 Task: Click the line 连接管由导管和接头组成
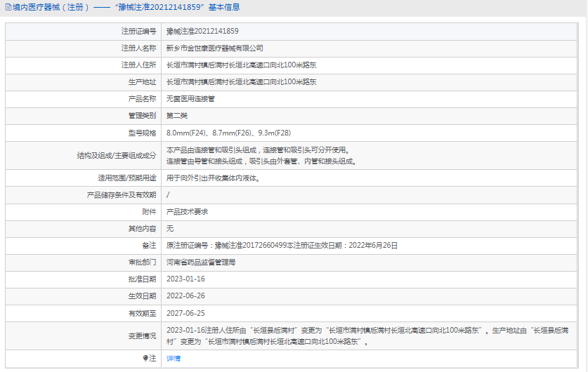click(262, 161)
